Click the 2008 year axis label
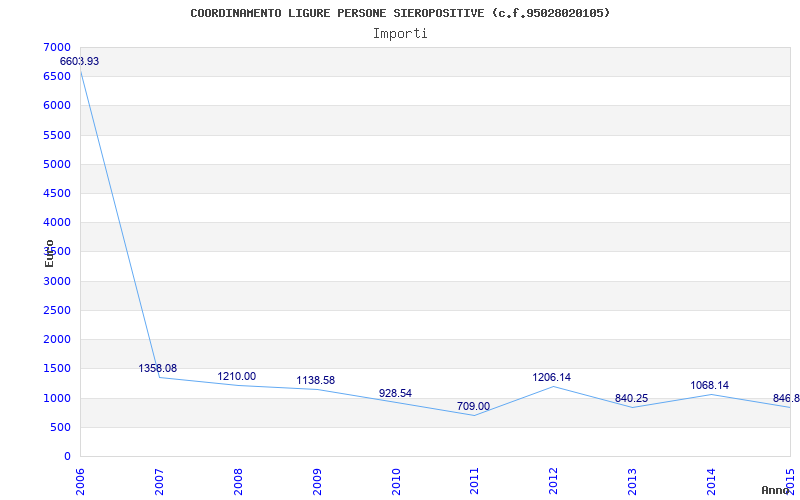This screenshot has width=800, height=500. click(238, 482)
